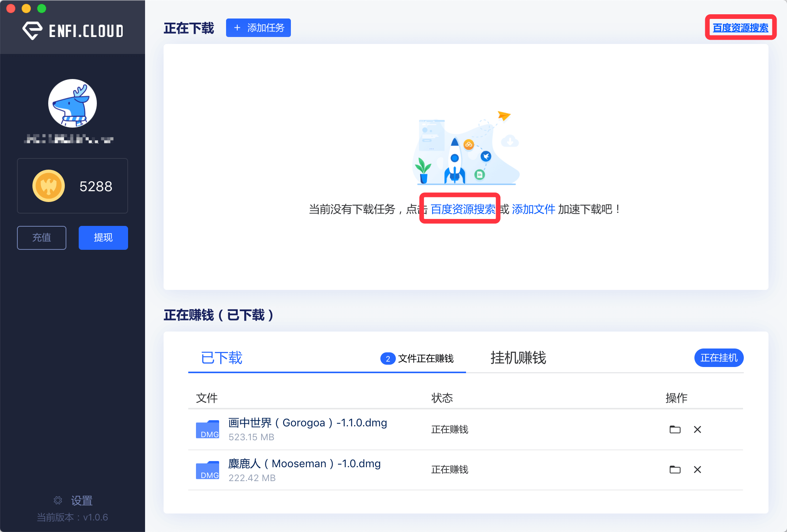Click the badge showing 2 files earning
Screen dimensions: 787x532
click(388, 359)
